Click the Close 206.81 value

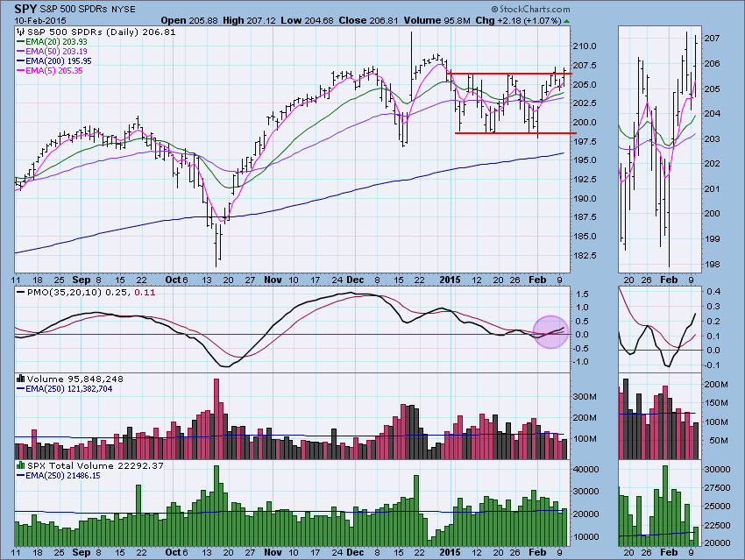click(x=368, y=20)
